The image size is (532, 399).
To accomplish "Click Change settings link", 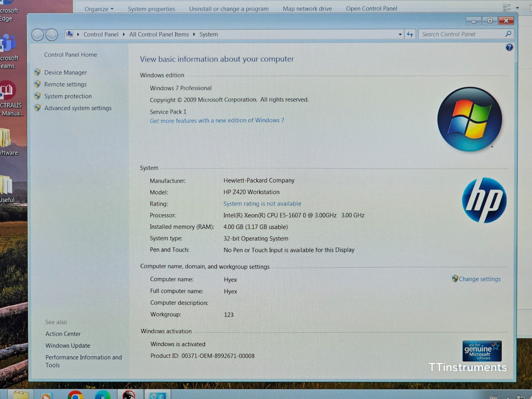I will coord(479,279).
